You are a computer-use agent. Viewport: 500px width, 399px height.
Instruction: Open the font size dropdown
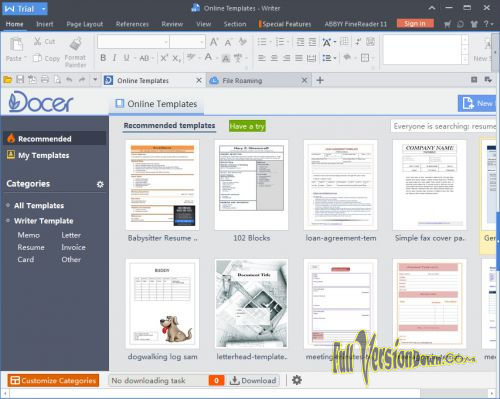coord(202,42)
